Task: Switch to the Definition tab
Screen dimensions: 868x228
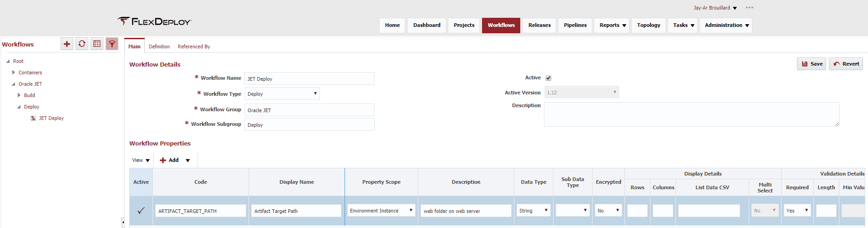Action: pyautogui.click(x=159, y=47)
